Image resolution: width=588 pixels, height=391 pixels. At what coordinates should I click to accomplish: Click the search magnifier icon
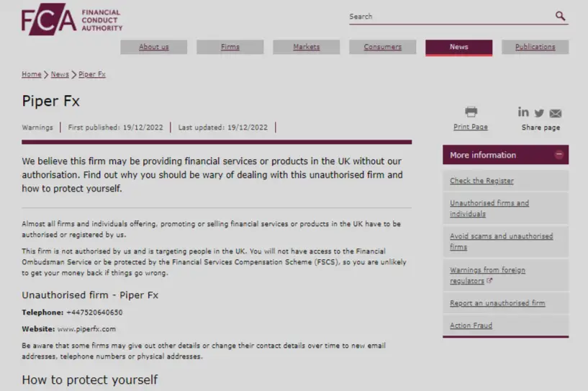(560, 16)
